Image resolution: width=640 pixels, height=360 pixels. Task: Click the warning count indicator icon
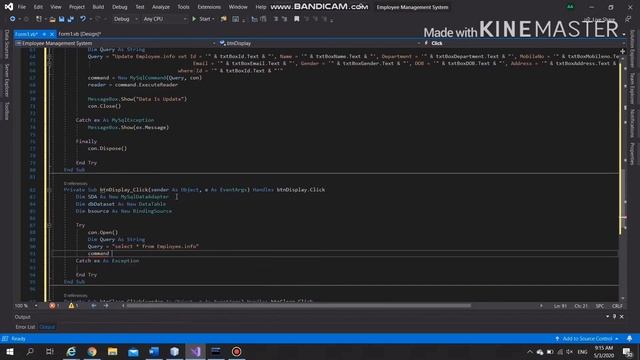(71, 306)
